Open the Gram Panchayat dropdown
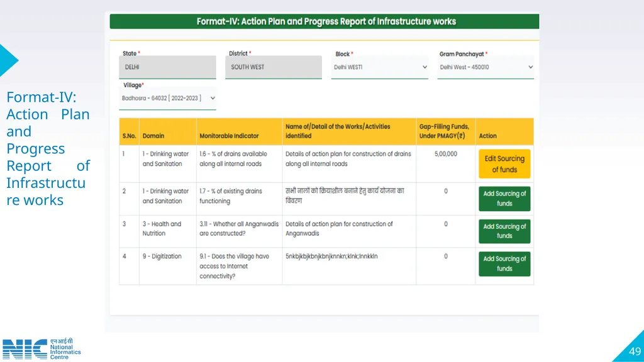 tap(486, 67)
